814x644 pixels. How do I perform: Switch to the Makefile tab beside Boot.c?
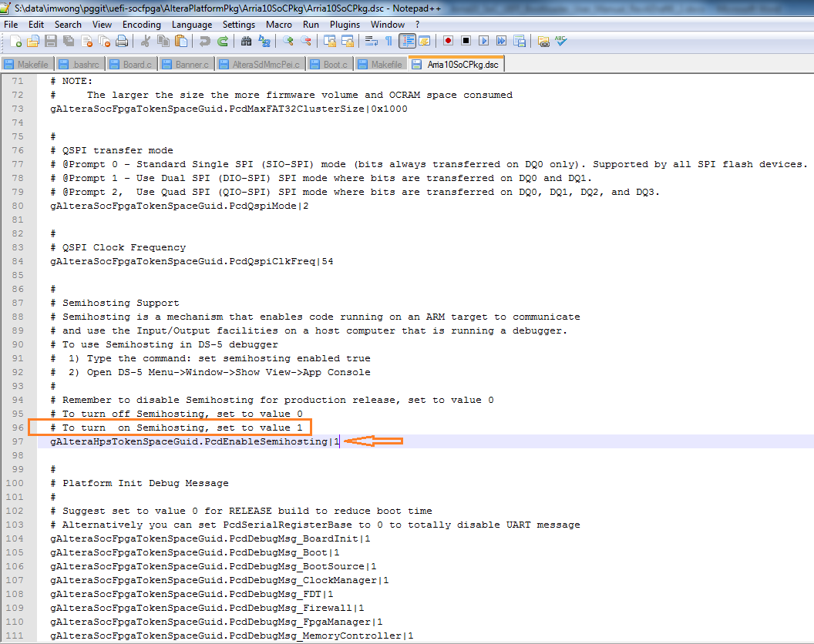pyautogui.click(x=381, y=65)
